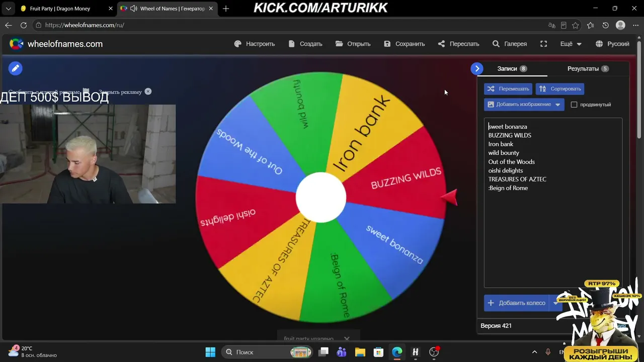This screenshot has height=362, width=644.
Task: Click the Edge browser taskbar icon
Action: pyautogui.click(x=397, y=352)
